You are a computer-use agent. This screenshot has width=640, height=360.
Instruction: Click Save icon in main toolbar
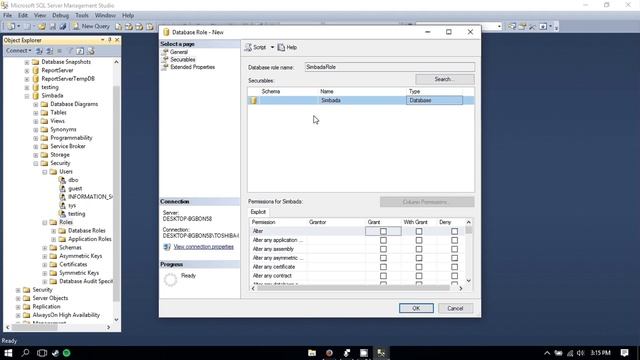click(53, 27)
